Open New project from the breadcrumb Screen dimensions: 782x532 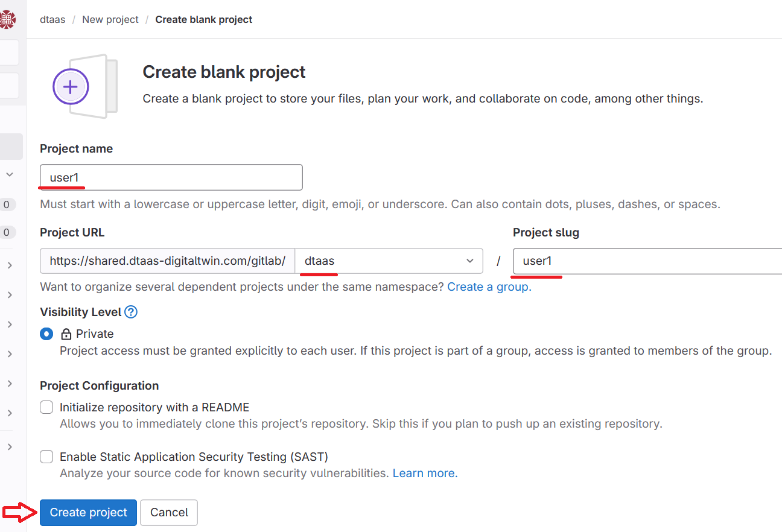pyautogui.click(x=110, y=19)
